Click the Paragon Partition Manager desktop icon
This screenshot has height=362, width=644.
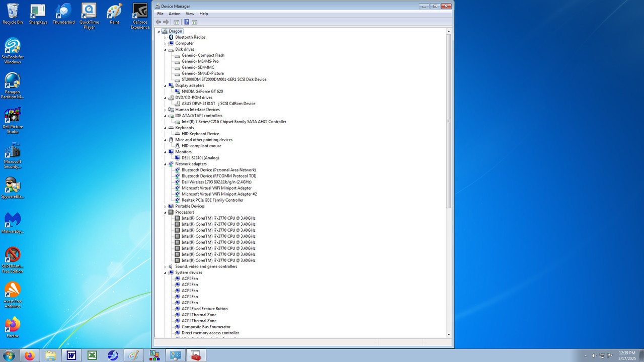pos(13,86)
